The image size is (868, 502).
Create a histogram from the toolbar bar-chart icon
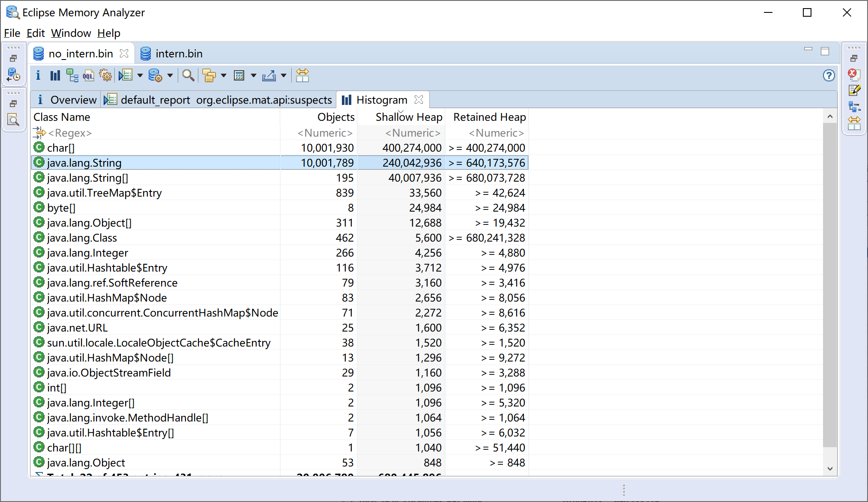tap(55, 76)
